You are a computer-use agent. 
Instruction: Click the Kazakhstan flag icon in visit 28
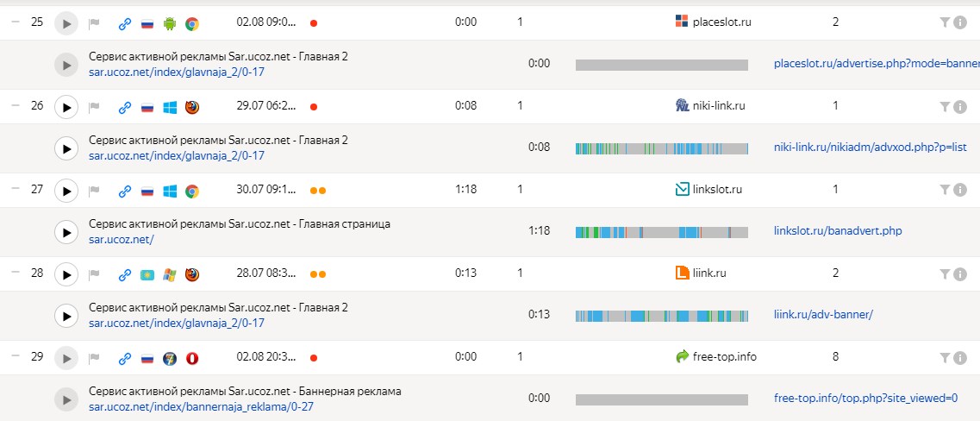[x=147, y=274]
